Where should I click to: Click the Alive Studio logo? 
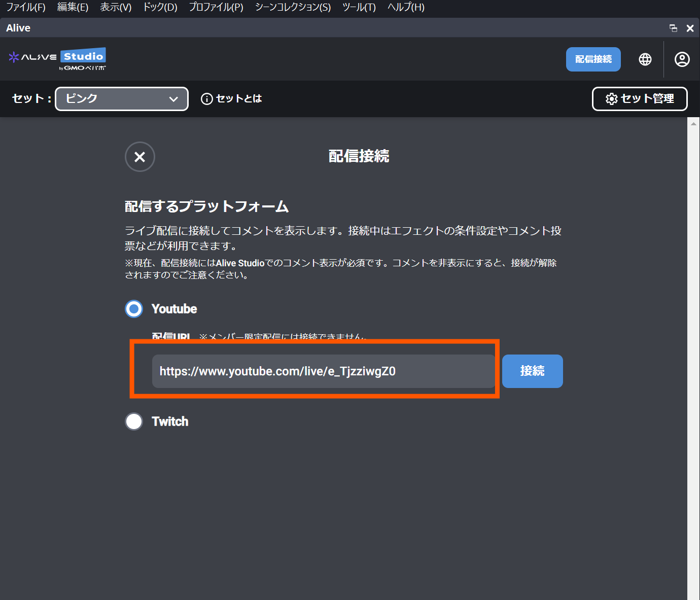[57, 59]
